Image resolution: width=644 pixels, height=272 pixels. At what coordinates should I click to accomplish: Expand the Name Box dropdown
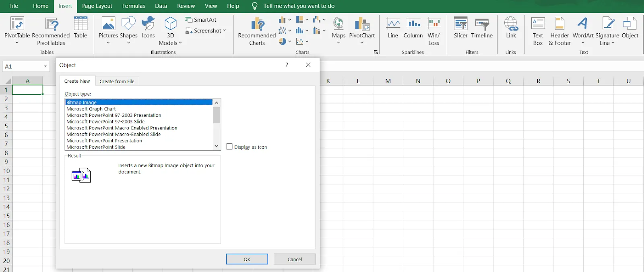45,66
